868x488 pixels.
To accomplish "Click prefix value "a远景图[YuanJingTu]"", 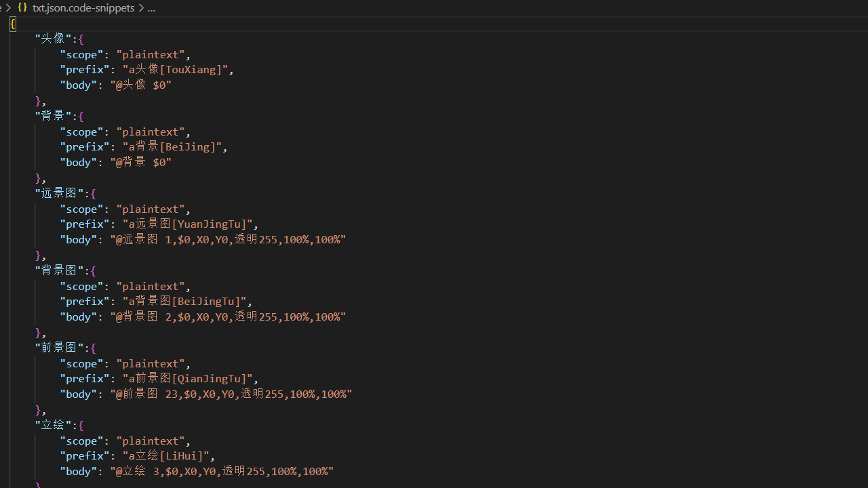I will [187, 224].
